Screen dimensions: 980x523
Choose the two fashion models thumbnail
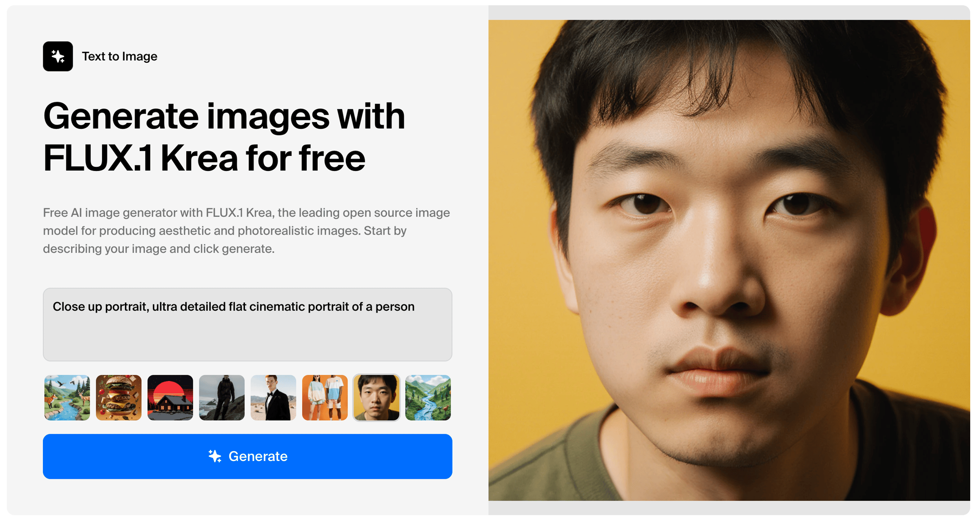click(x=325, y=398)
